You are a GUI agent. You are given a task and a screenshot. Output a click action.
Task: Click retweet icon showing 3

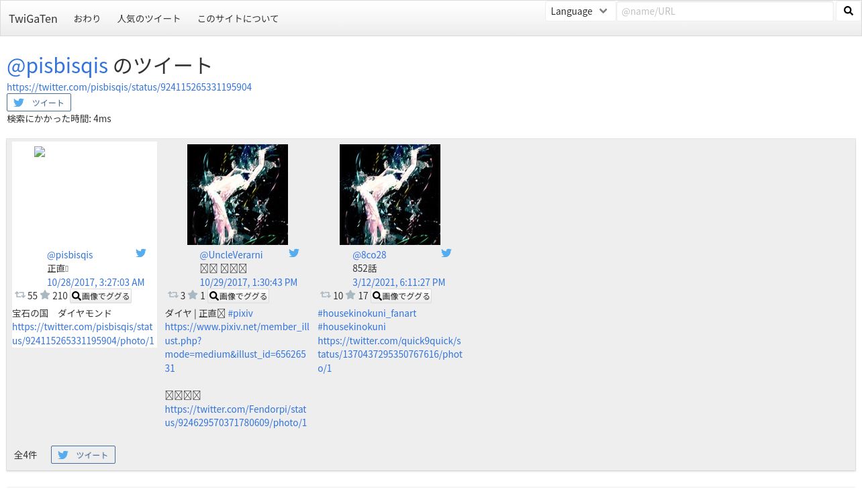173,295
